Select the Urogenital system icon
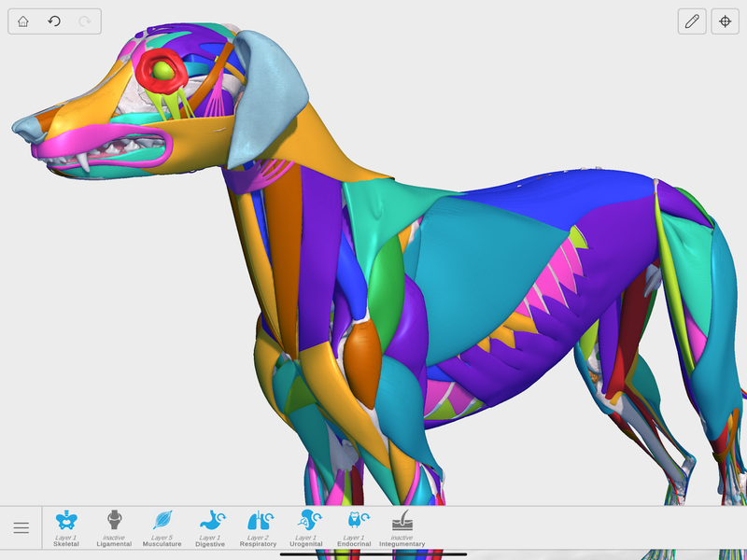Image resolution: width=747 pixels, height=560 pixels. click(305, 527)
